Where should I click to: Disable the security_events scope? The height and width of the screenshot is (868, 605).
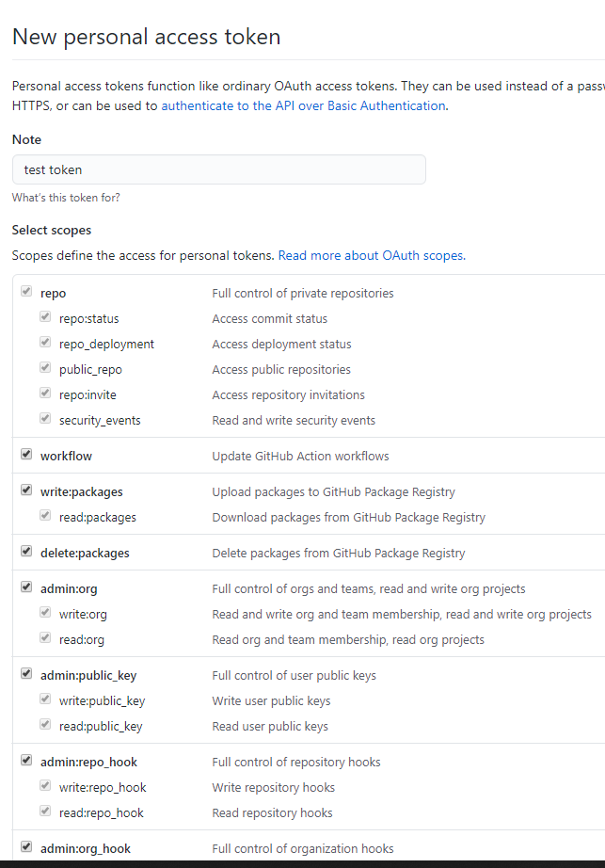click(x=45, y=418)
